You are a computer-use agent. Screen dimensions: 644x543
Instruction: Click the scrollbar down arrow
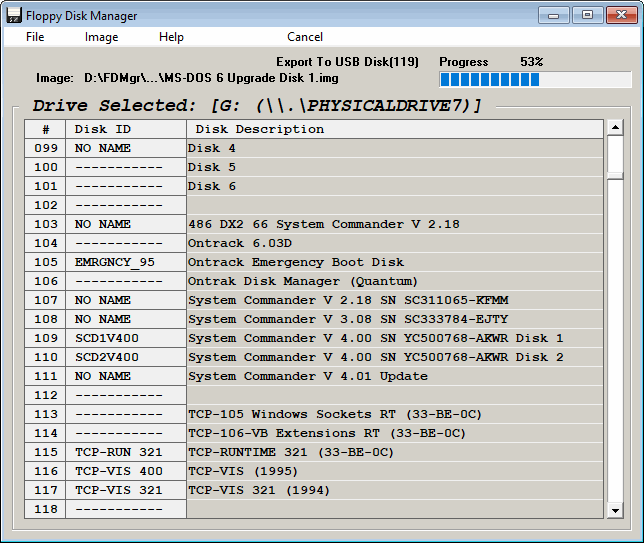pos(615,511)
